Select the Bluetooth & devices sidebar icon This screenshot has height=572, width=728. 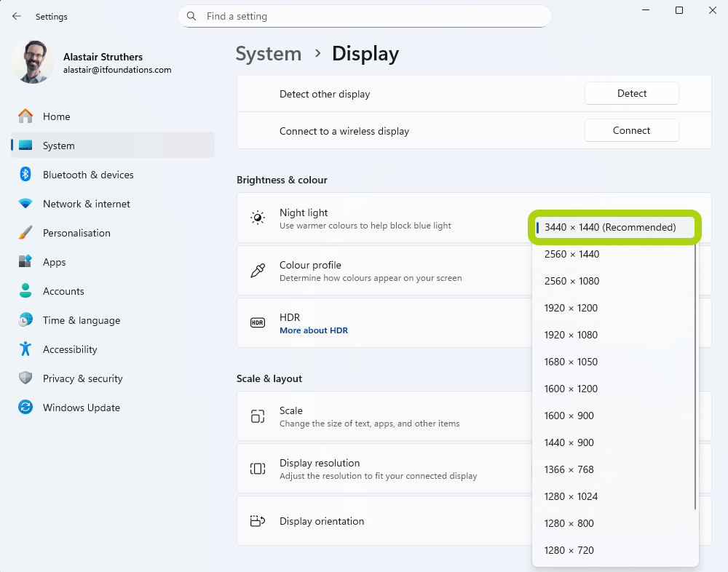tap(25, 175)
